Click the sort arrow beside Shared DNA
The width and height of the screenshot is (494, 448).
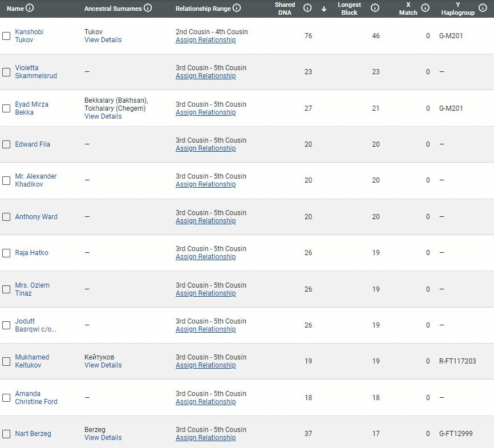(324, 9)
